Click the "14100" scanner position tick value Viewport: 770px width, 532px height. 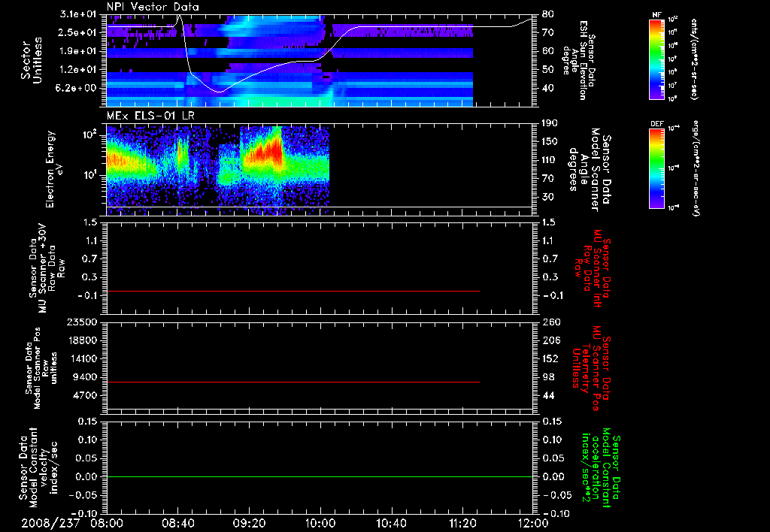(81, 358)
